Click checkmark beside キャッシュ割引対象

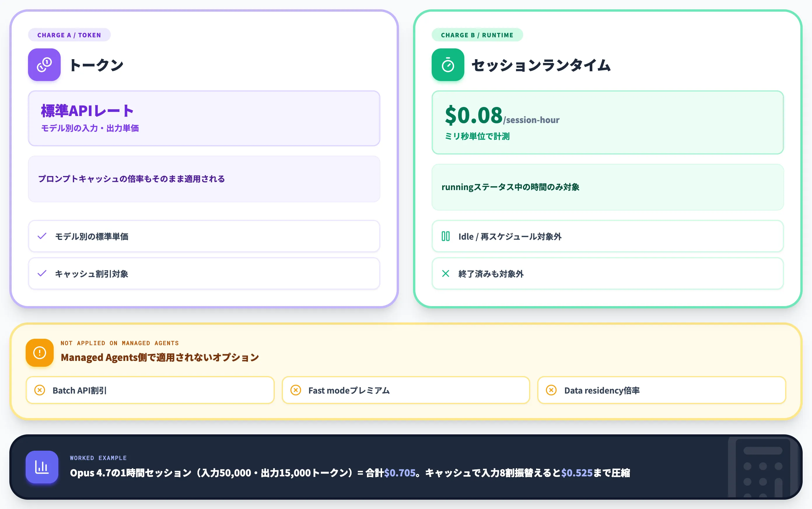pyautogui.click(x=42, y=273)
